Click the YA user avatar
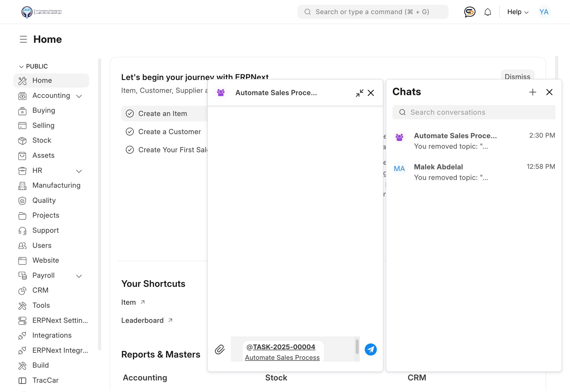The image size is (570, 392). (x=544, y=12)
